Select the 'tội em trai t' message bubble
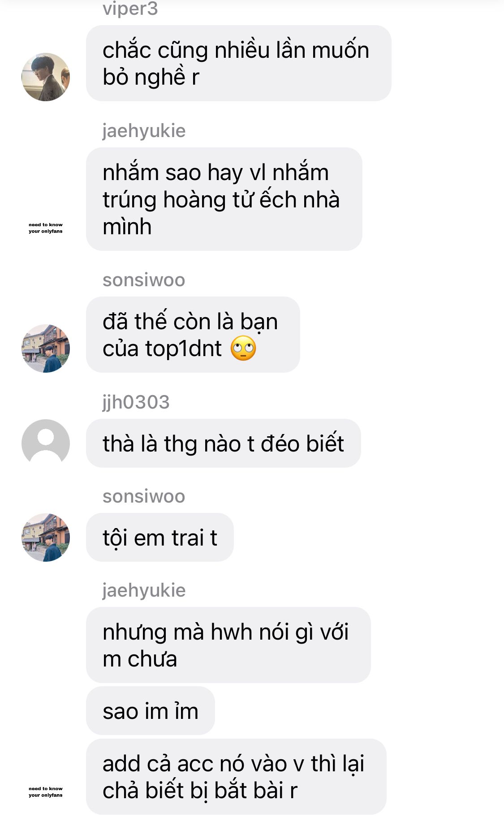The width and height of the screenshot is (504, 817). tap(159, 537)
